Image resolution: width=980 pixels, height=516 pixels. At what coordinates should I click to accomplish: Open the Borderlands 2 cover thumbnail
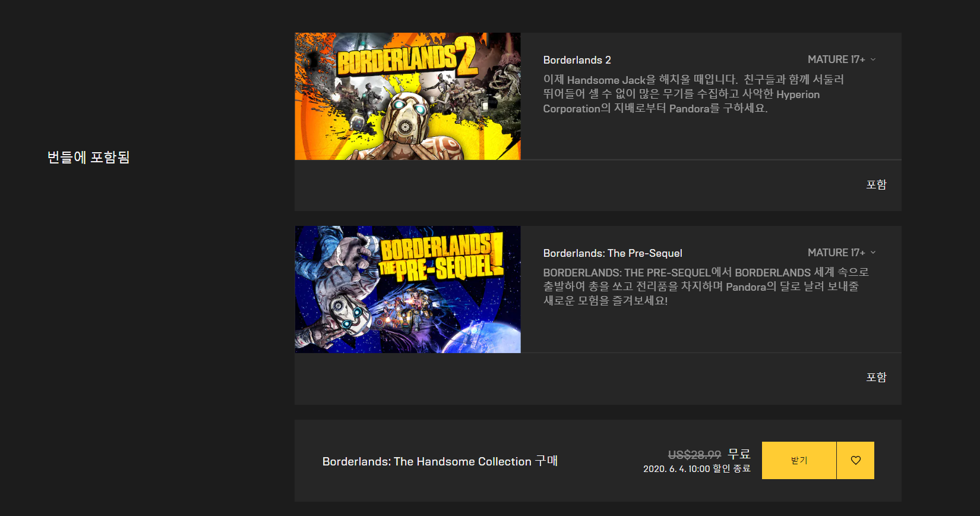tap(407, 96)
